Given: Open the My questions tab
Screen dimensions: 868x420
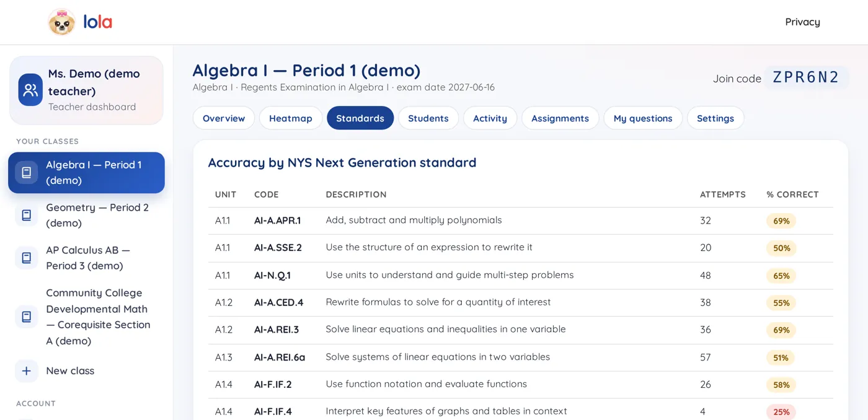Looking at the screenshot, I should point(643,118).
